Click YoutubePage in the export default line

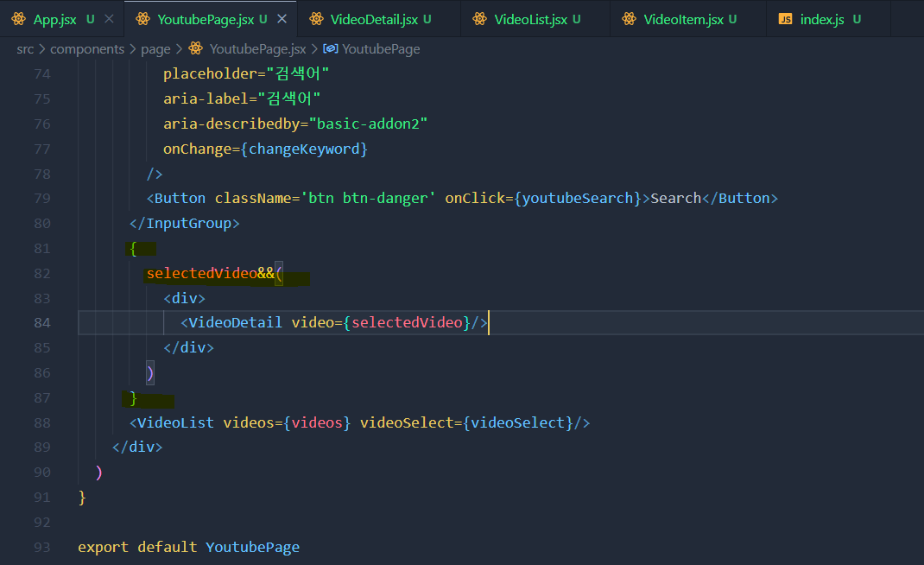coord(252,548)
